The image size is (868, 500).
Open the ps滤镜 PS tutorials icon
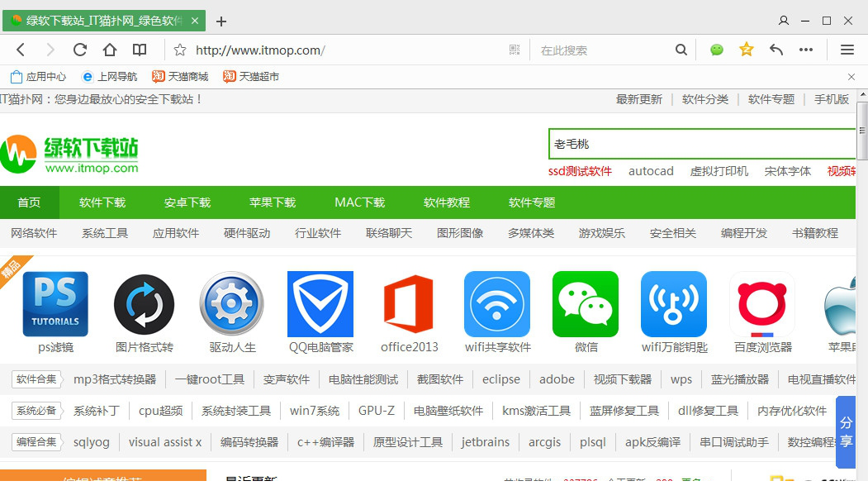pos(55,303)
